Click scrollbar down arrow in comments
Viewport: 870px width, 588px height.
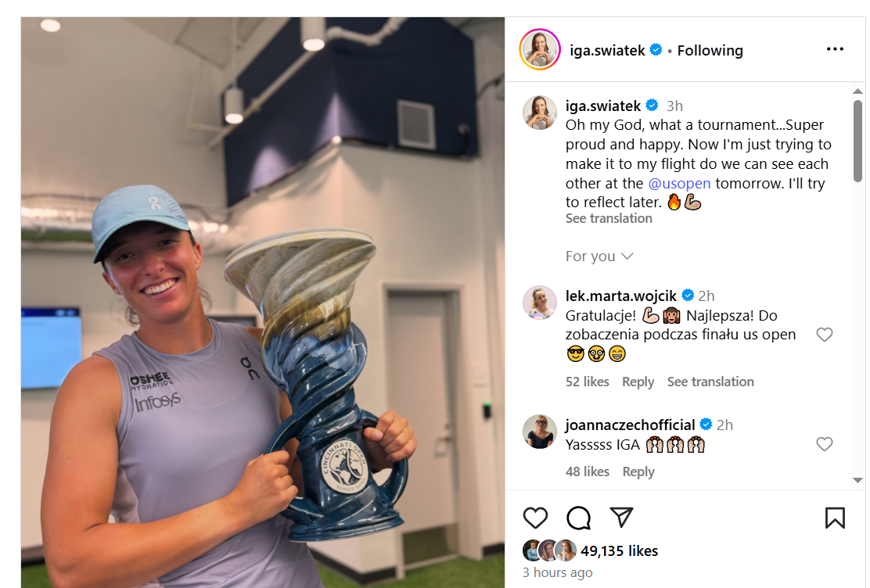(857, 480)
